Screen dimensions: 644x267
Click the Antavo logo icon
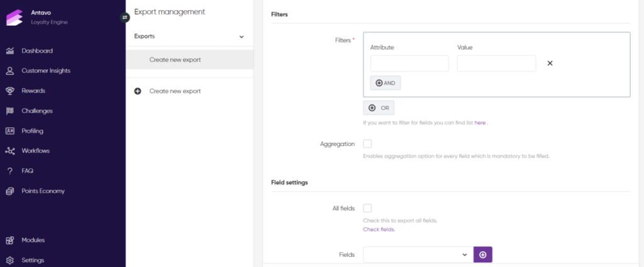click(14, 18)
